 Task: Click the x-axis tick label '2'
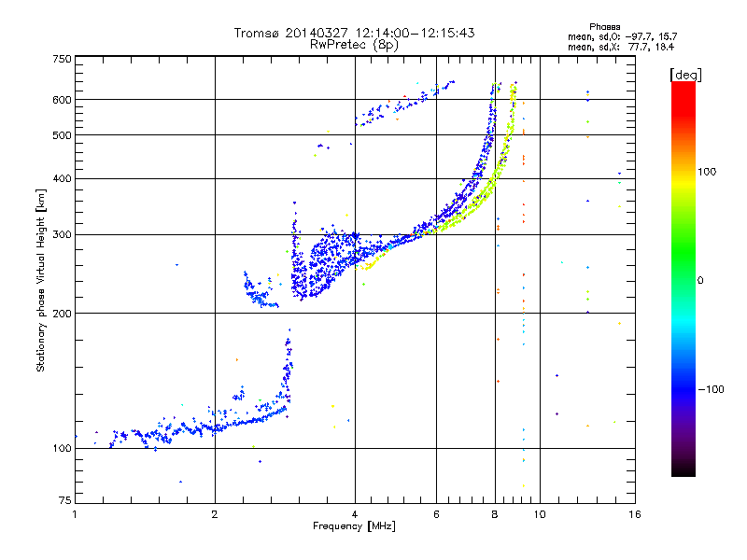(215, 514)
